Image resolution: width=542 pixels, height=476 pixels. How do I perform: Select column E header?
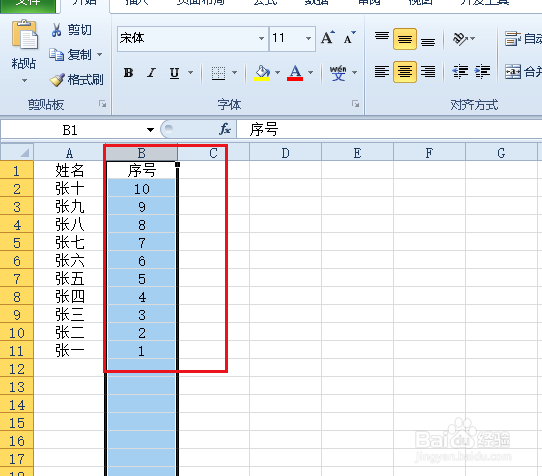pyautogui.click(x=357, y=152)
